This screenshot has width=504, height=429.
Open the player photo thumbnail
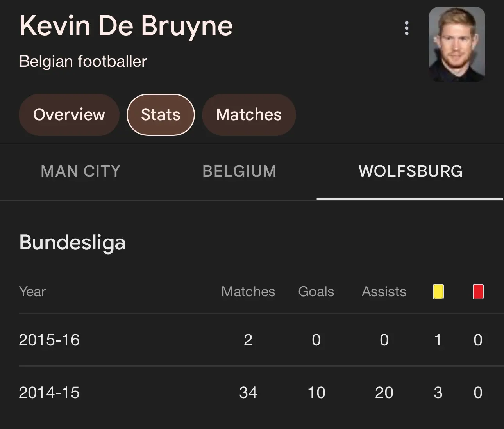click(457, 45)
